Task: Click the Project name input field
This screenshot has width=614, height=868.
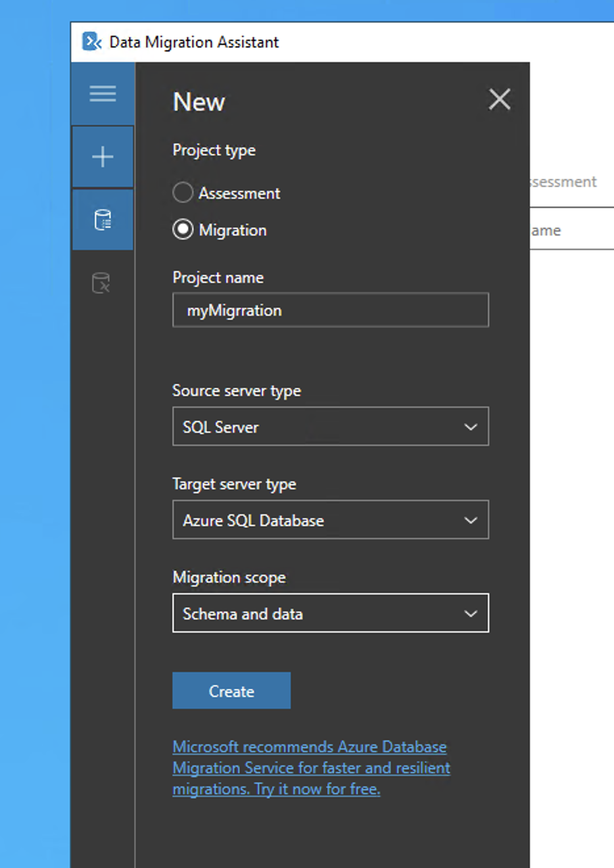Action: coord(331,310)
